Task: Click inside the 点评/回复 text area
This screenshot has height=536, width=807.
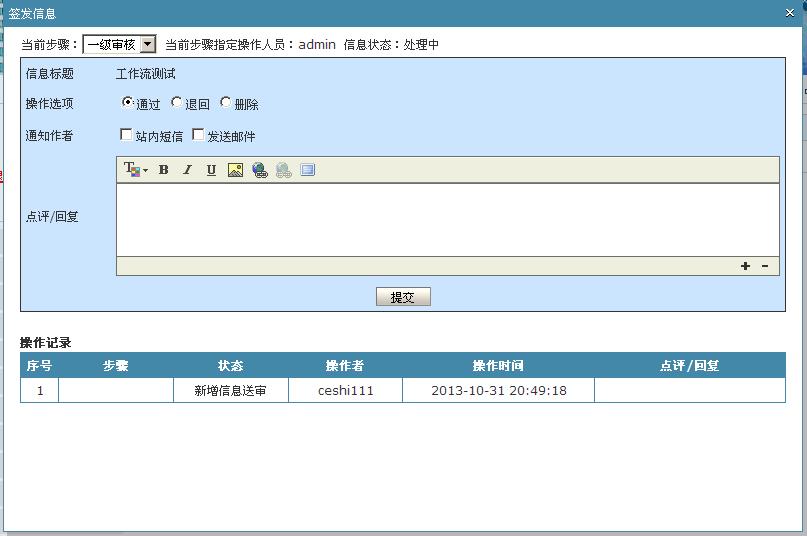Action: 447,219
